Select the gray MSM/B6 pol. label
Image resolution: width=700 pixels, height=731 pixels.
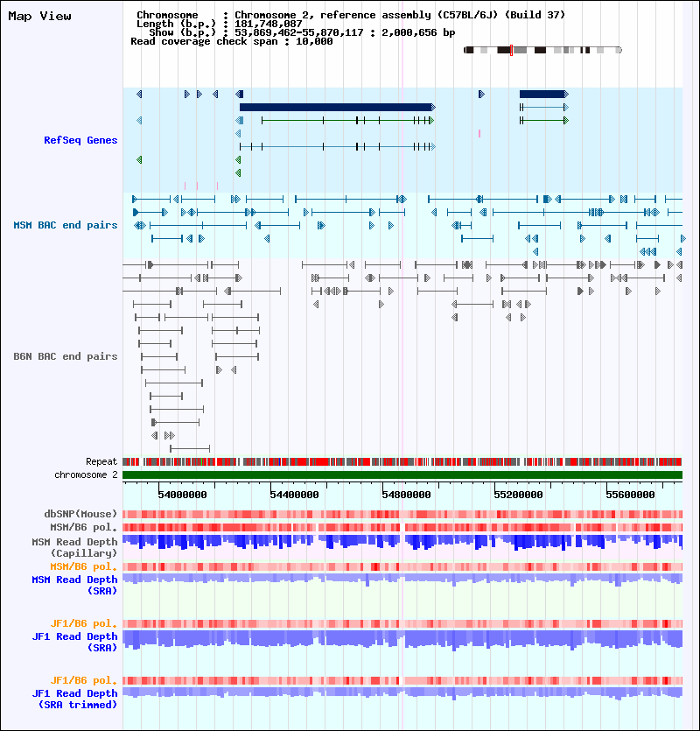click(83, 527)
